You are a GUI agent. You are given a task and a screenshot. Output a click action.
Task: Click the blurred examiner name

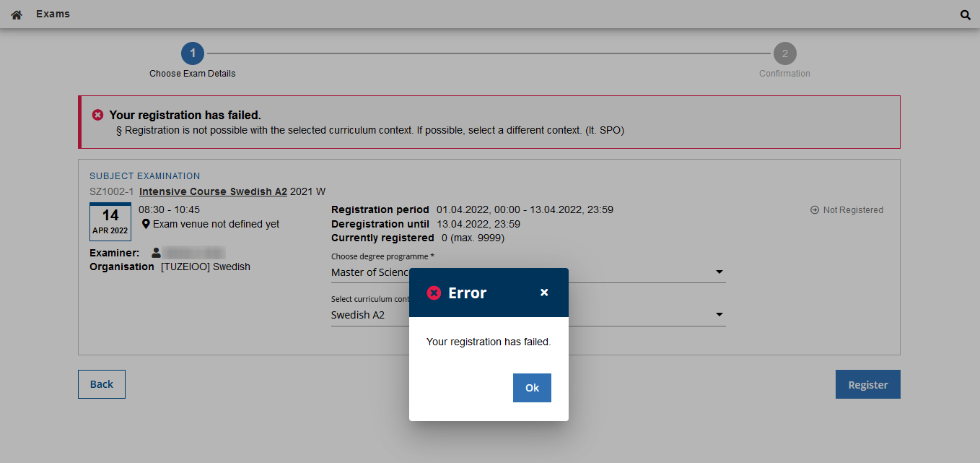pos(193,253)
